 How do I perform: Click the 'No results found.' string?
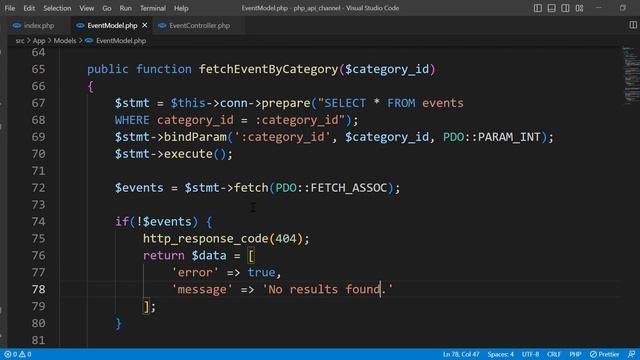click(x=328, y=289)
